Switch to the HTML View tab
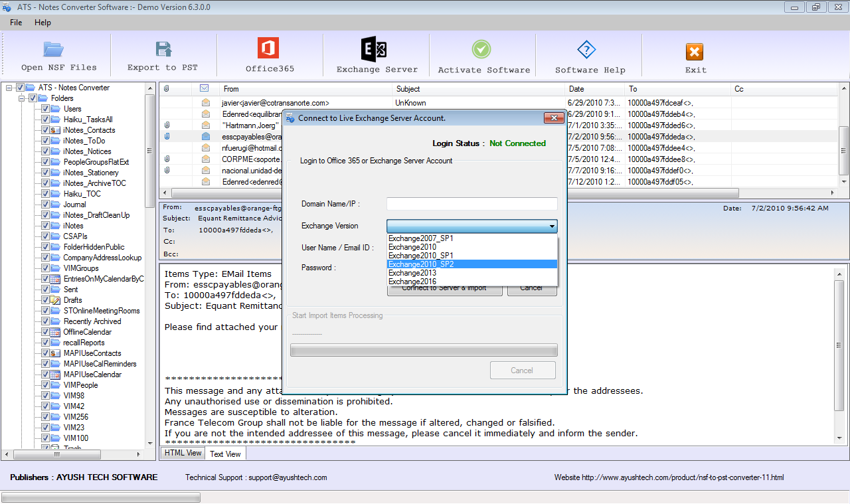This screenshot has height=504, width=850. [x=183, y=453]
